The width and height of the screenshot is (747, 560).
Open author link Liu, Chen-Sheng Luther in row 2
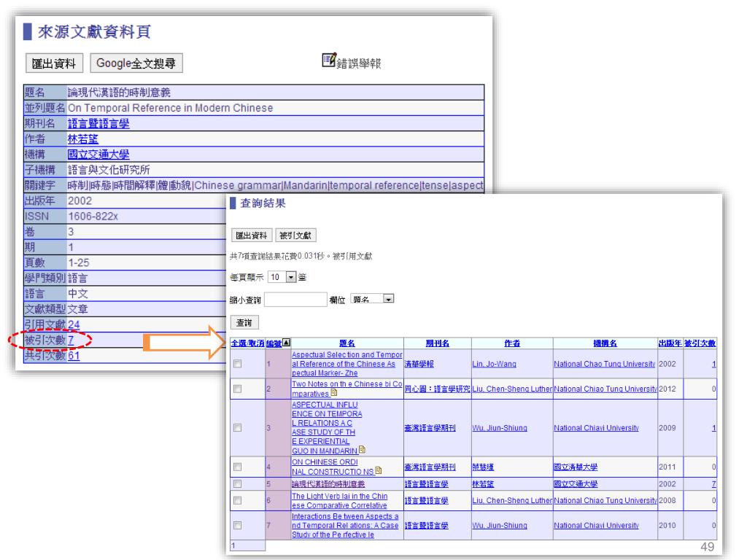(512, 389)
